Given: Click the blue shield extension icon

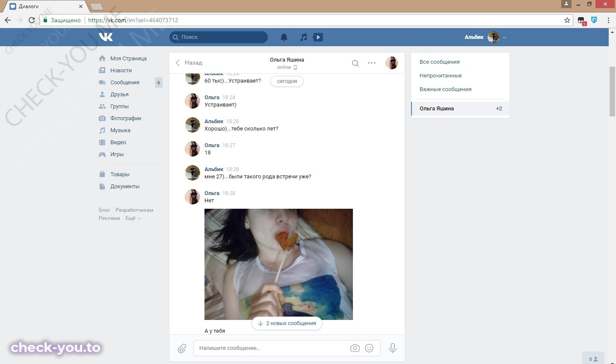Looking at the screenshot, I should pyautogui.click(x=594, y=20).
